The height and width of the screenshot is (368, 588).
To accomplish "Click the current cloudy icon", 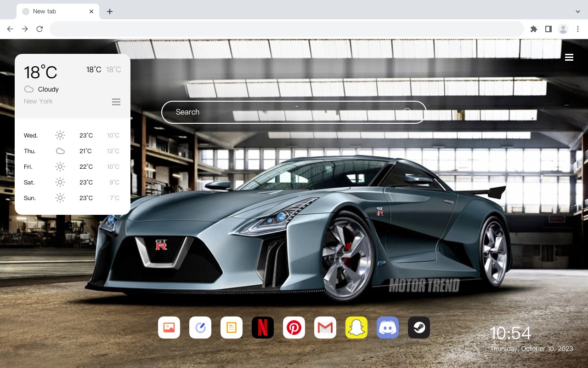I will tap(29, 89).
